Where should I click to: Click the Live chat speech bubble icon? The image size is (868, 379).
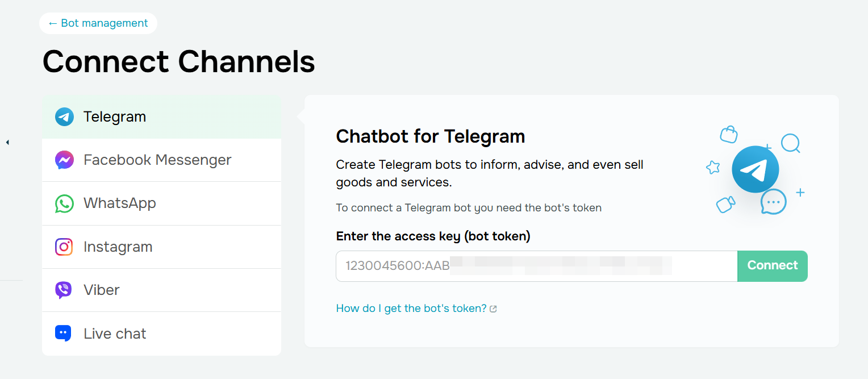(64, 333)
